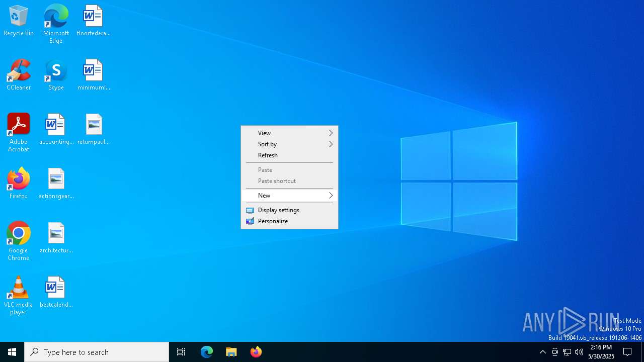The width and height of the screenshot is (644, 362).
Task: Expand the New submenu
Action: coord(289,196)
